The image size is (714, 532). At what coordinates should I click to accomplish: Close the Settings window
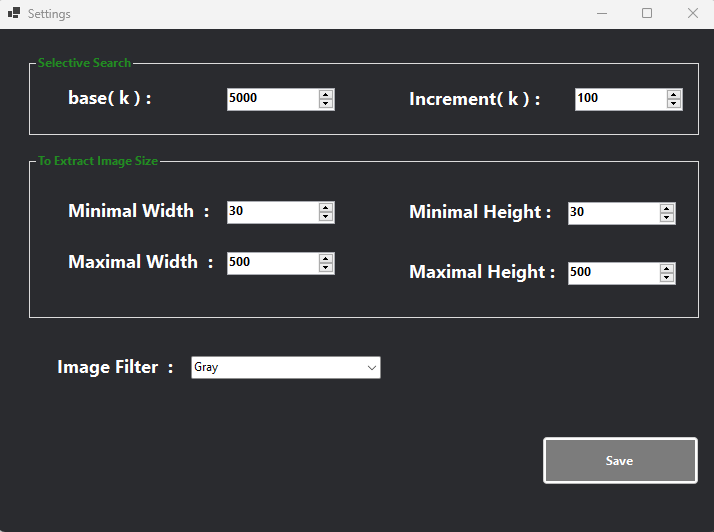pyautogui.click(x=693, y=14)
